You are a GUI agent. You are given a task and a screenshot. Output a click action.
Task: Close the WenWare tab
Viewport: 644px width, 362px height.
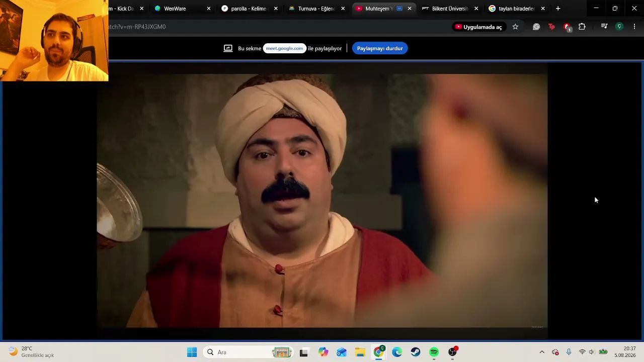point(209,9)
